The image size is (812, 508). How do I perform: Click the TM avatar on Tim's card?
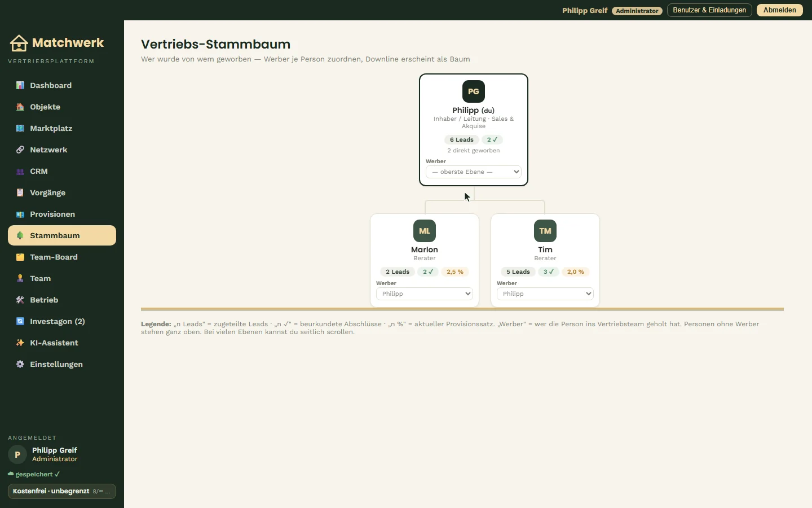click(545, 231)
